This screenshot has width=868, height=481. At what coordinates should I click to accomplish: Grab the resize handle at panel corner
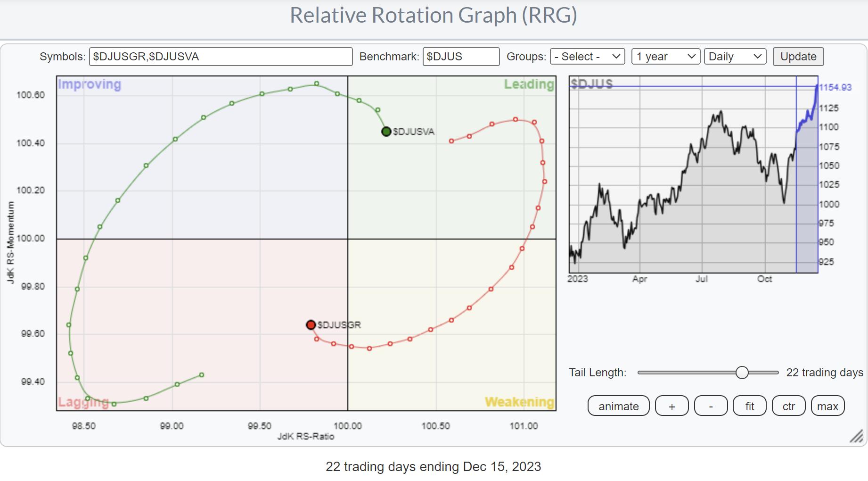point(856,436)
